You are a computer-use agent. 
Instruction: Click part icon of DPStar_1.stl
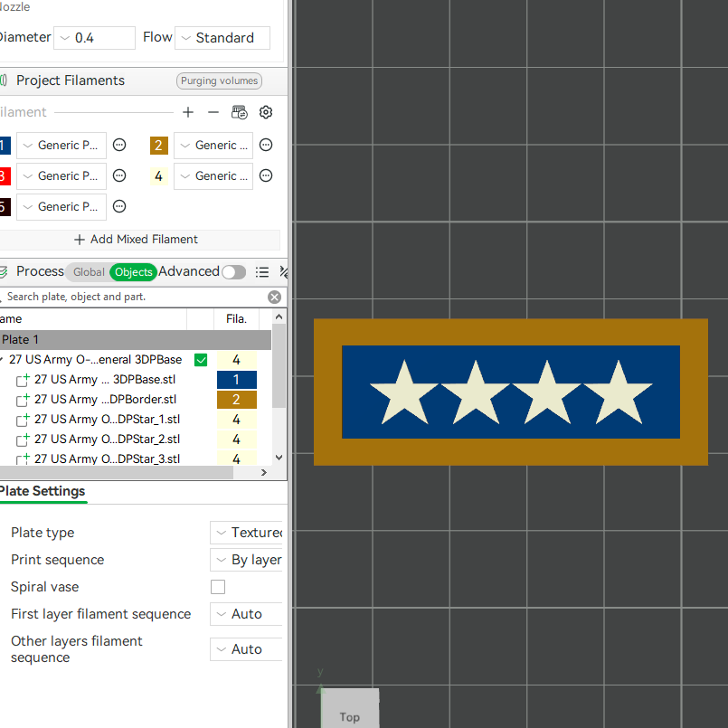click(x=23, y=420)
